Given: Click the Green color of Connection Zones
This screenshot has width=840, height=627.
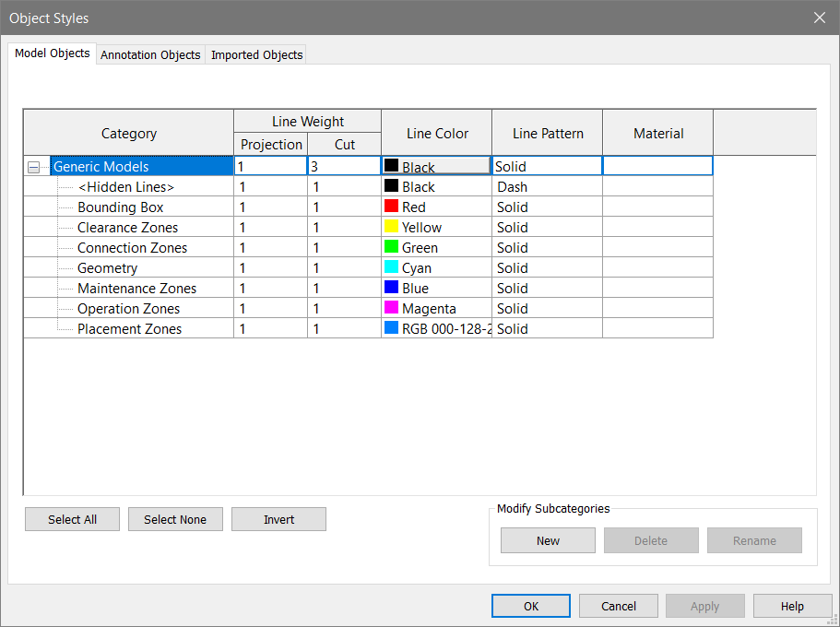Looking at the screenshot, I should (x=436, y=248).
